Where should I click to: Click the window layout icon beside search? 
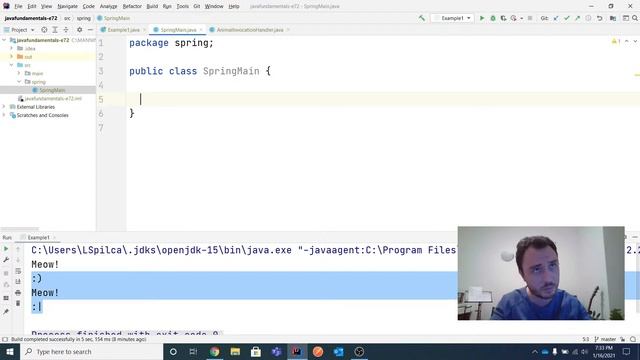(625, 18)
